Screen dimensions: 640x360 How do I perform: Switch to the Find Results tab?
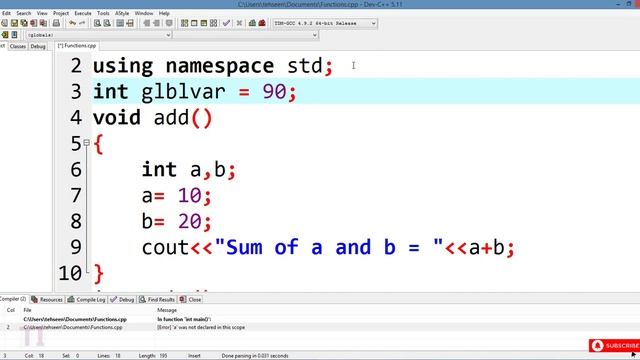pos(157,300)
